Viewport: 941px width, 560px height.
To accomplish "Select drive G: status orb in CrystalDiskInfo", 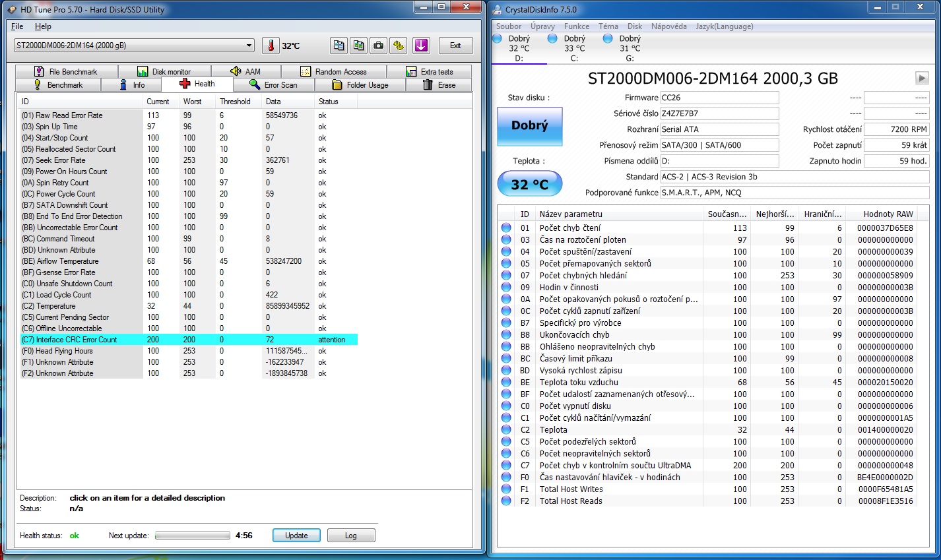I will coord(608,39).
